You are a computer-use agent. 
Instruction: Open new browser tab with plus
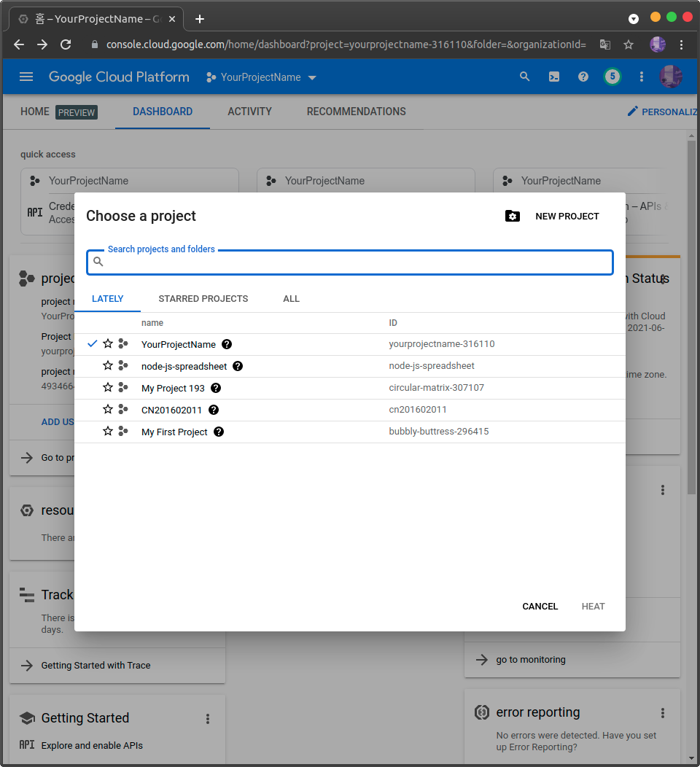click(200, 19)
